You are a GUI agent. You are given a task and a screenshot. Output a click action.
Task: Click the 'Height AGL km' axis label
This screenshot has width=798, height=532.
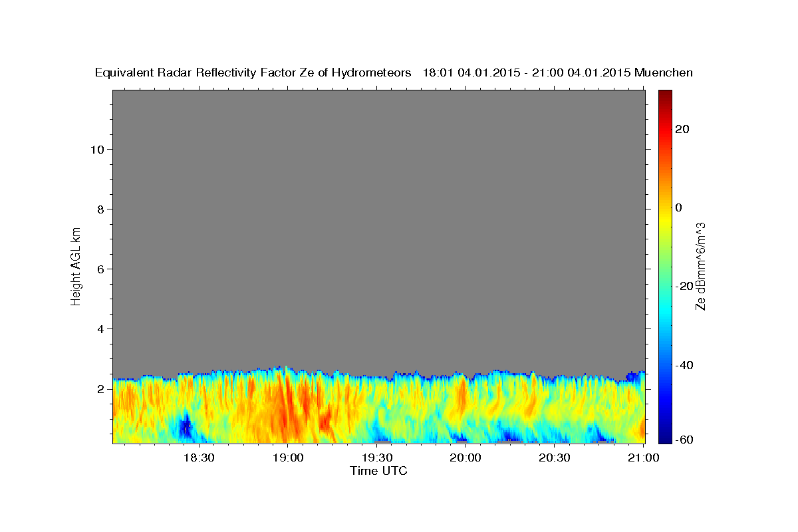point(76,265)
